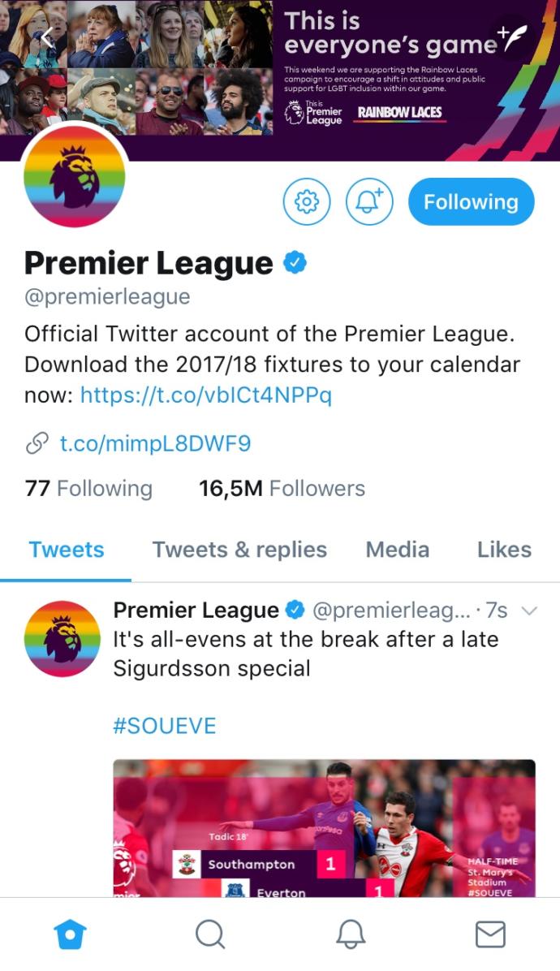
Task: Open the compose tweet feather icon
Action: click(x=513, y=37)
